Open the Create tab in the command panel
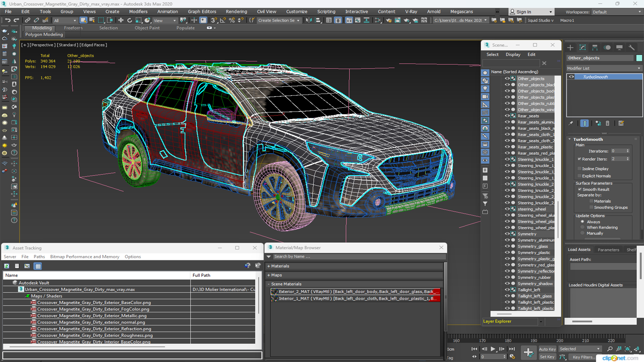Screen dimensions: 644x362 coord(570,48)
